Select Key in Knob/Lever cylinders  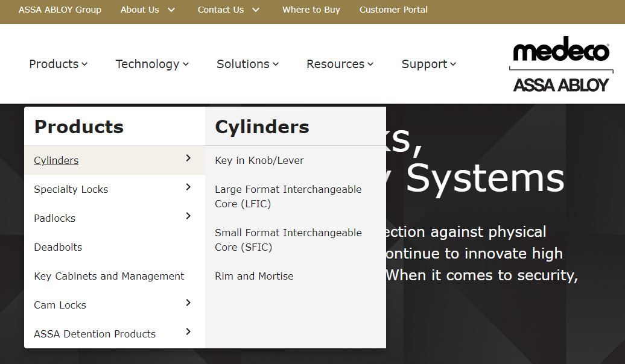pos(259,160)
